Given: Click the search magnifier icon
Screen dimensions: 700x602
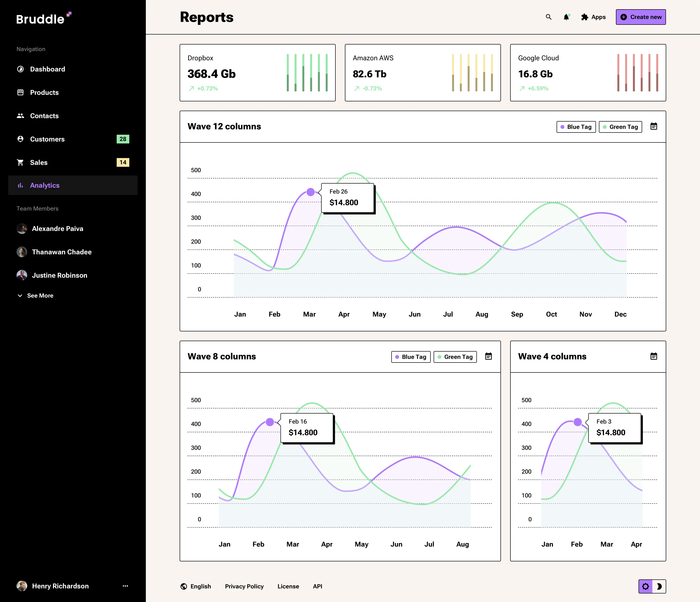Looking at the screenshot, I should (549, 17).
